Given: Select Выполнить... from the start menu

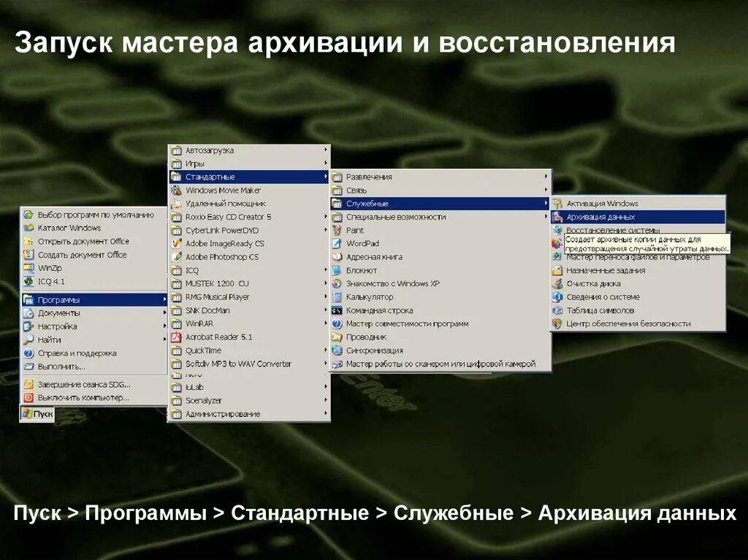Looking at the screenshot, I should pyautogui.click(x=94, y=367).
